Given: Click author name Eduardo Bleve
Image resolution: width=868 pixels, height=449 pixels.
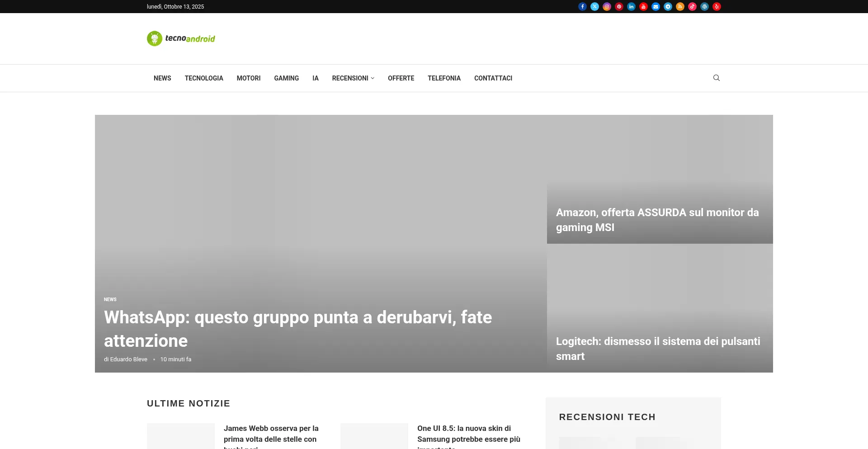Looking at the screenshot, I should (x=128, y=359).
